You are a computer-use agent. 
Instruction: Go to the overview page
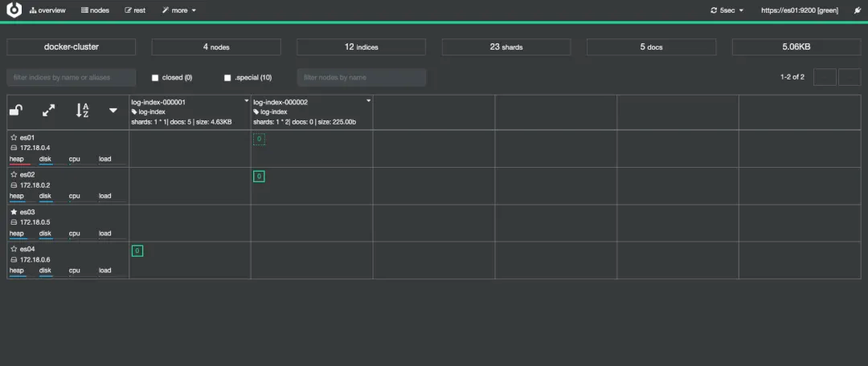tap(47, 10)
